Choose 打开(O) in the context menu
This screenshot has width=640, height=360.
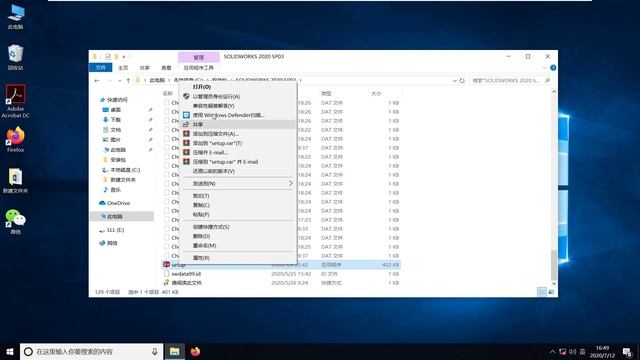[x=202, y=87]
